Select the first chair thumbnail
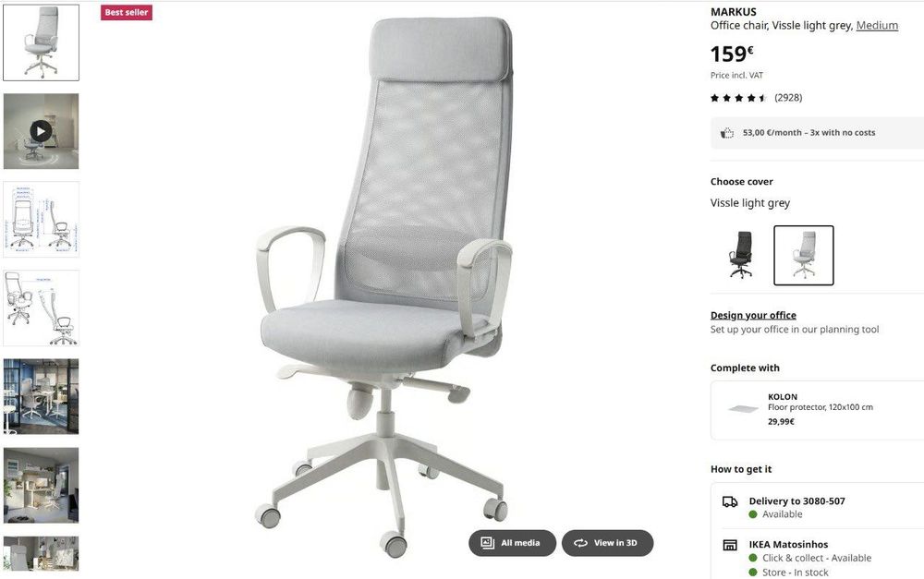924x579 pixels. [x=41, y=42]
